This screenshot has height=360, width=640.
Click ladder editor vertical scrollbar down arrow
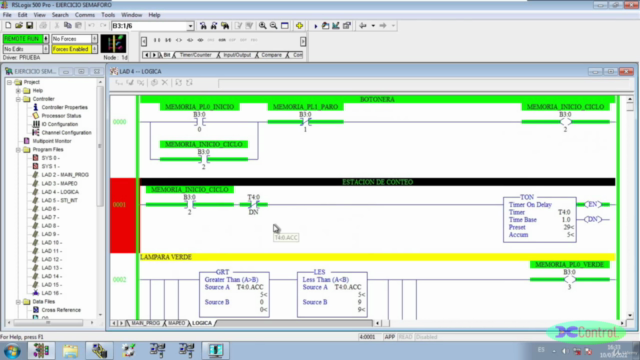(630, 316)
